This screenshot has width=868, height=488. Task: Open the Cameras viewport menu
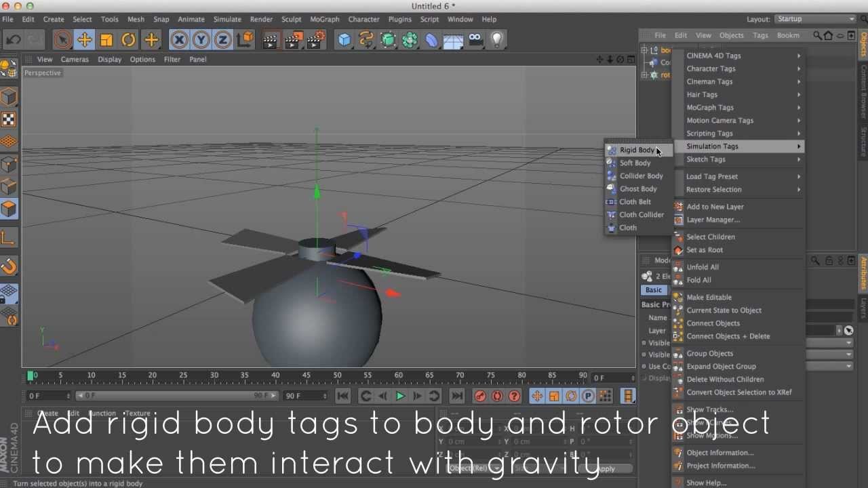click(x=75, y=60)
